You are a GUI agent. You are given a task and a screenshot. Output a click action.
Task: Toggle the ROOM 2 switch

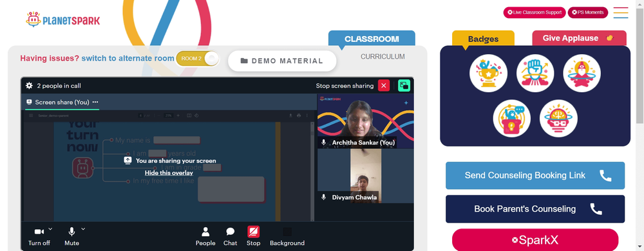[198, 59]
